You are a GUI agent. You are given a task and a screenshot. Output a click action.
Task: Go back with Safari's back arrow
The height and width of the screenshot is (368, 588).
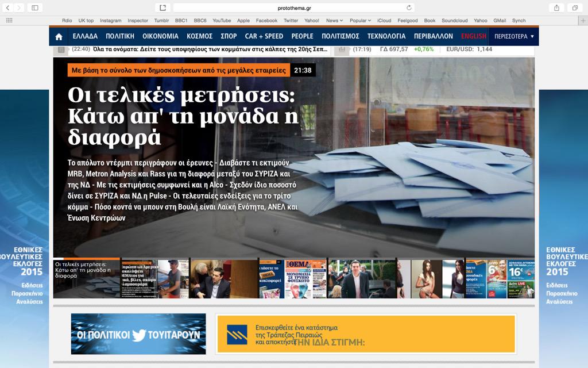[x=7, y=7]
